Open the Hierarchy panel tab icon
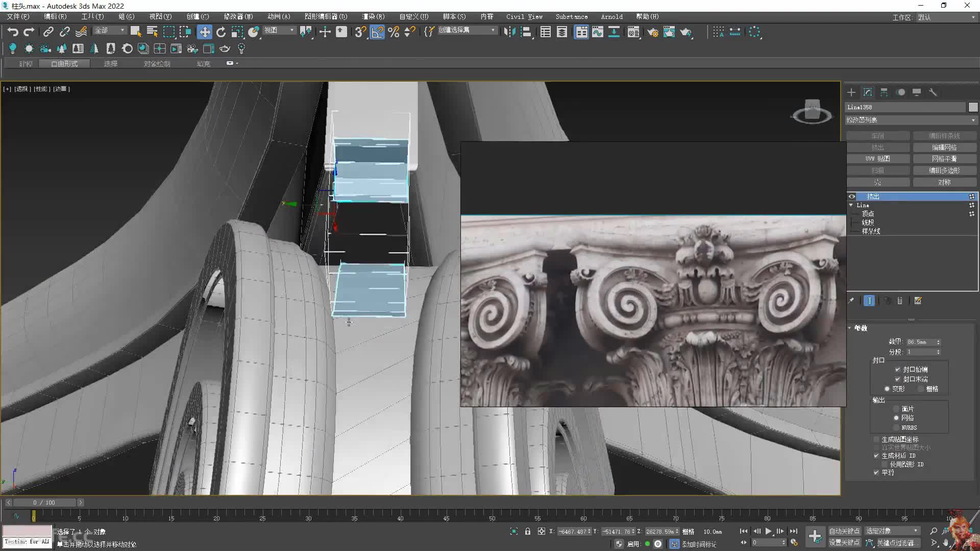This screenshot has width=980, height=551. pyautogui.click(x=884, y=92)
